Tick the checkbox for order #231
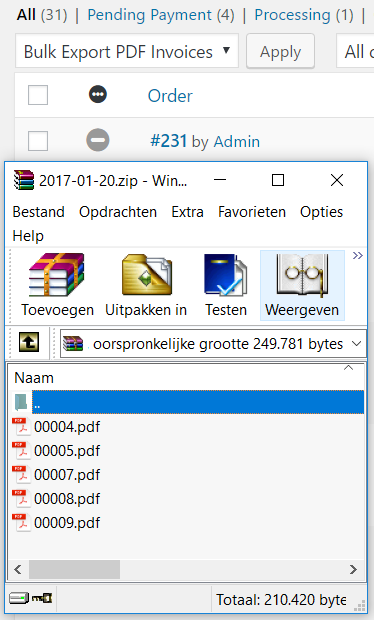Image resolution: width=374 pixels, height=620 pixels. (38, 141)
